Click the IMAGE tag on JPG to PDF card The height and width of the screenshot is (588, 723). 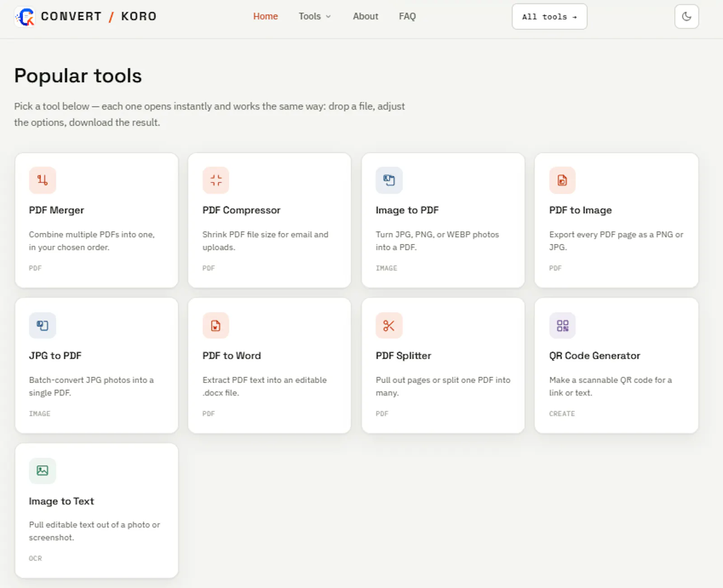point(40,413)
